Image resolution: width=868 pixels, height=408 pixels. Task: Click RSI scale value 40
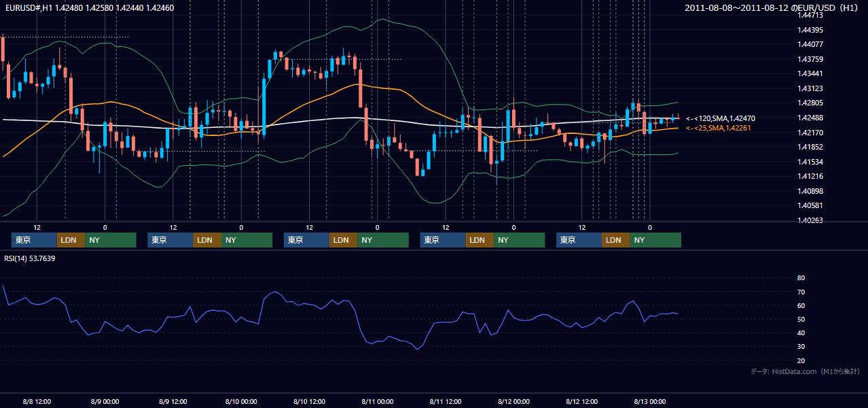pyautogui.click(x=801, y=333)
